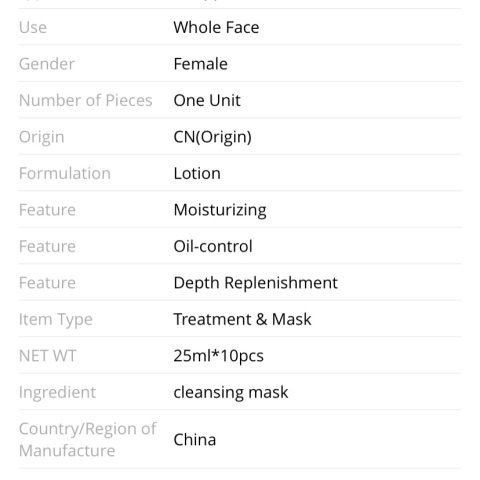Screen dimensions: 480x480
Task: Click the 'Ingredient' attribute label
Action: pos(57,393)
